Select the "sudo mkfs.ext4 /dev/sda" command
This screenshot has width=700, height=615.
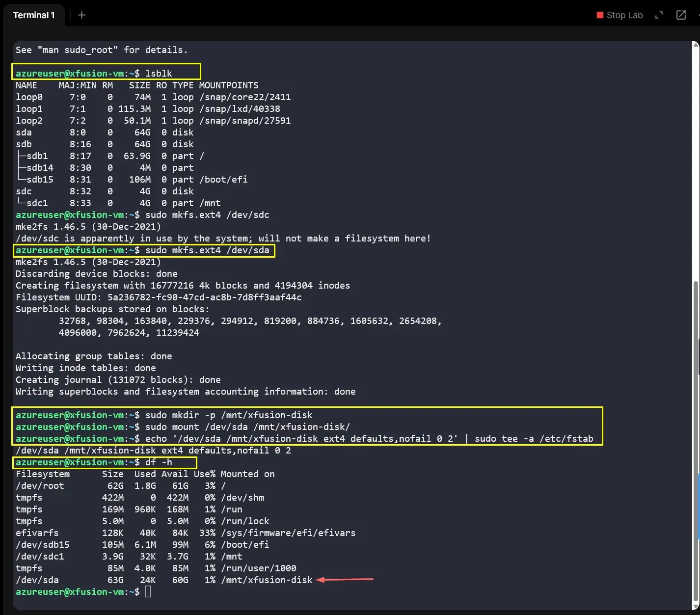[207, 250]
